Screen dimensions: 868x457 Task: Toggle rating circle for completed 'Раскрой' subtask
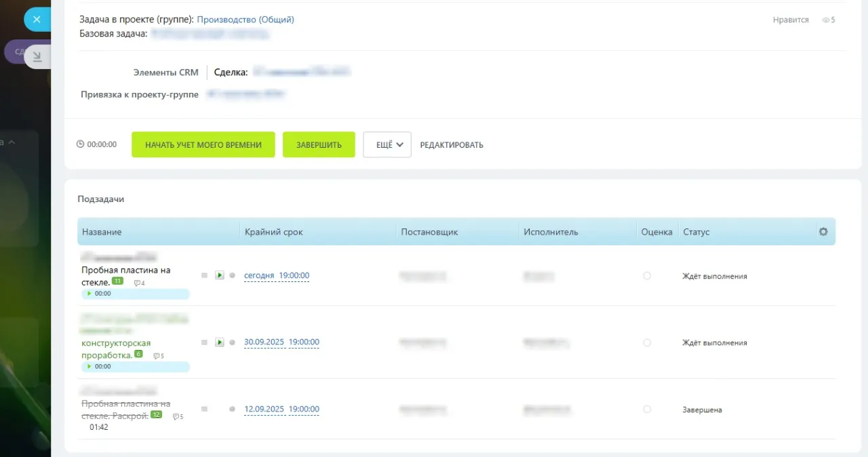tap(647, 410)
